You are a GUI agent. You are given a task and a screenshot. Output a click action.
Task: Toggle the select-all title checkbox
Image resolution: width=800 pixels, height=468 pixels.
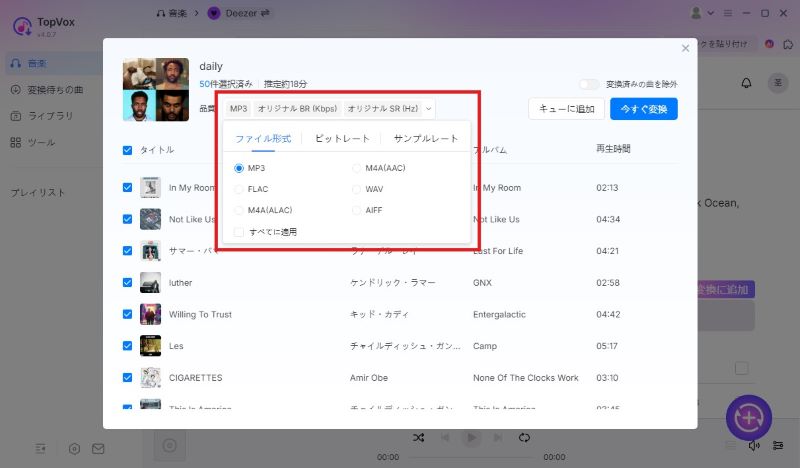tap(128, 150)
